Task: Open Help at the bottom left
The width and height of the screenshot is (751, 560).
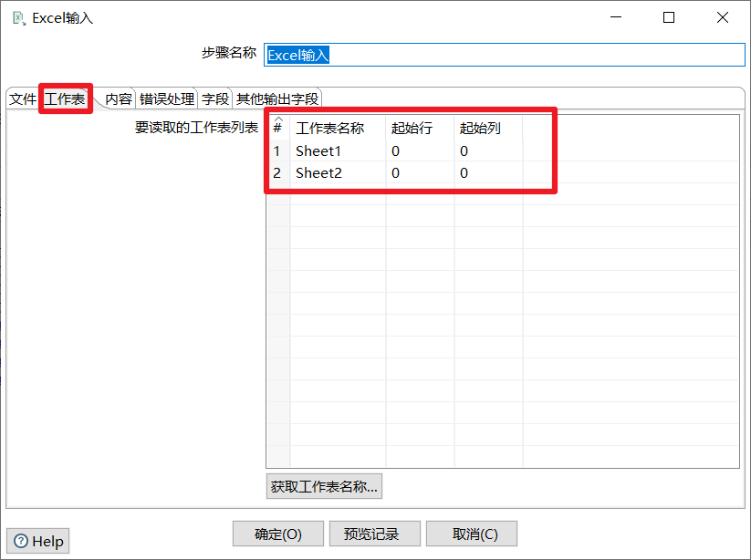Action: tap(37, 541)
